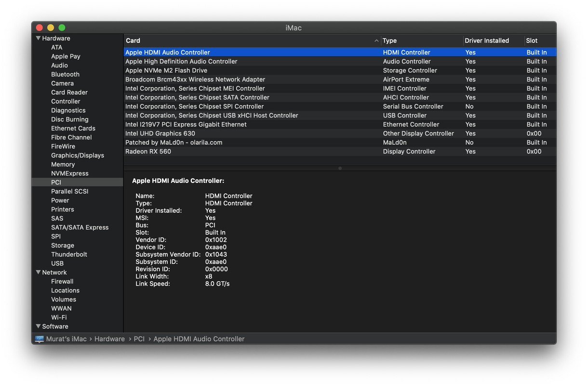588x386 pixels.
Task: Select Controller in the sidebar
Action: point(66,101)
